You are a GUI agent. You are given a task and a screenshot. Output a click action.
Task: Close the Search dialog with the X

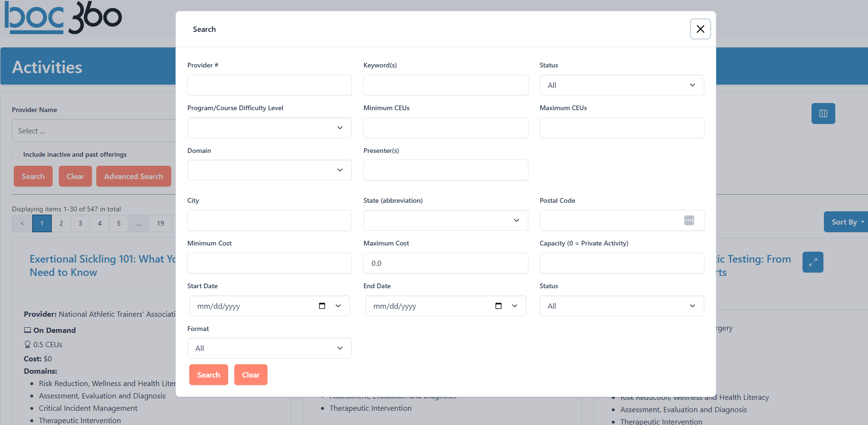pyautogui.click(x=700, y=29)
